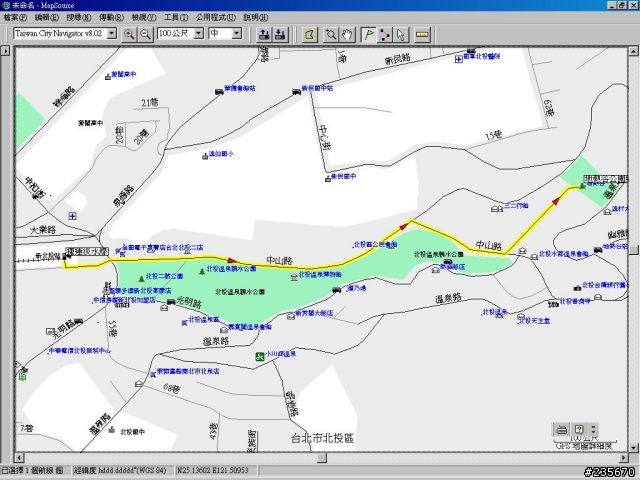Image resolution: width=640 pixels, height=480 pixels.
Task: Open the 中 map detail level dropdown
Action: 237,33
